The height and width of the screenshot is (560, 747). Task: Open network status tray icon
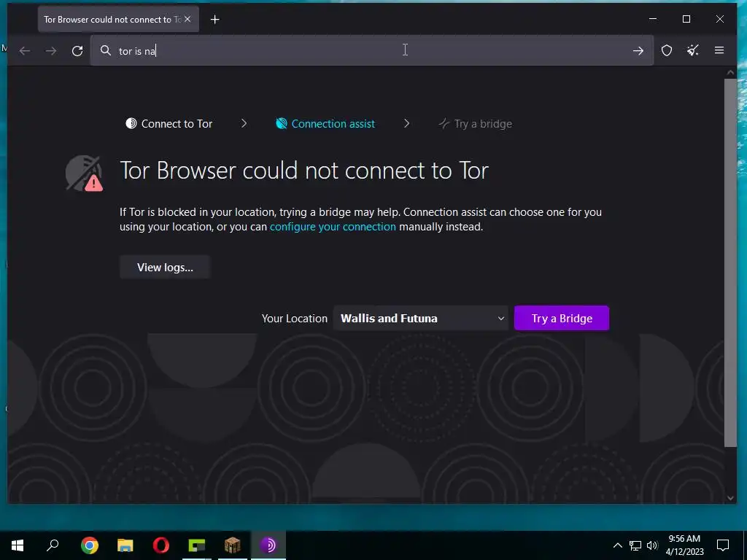tap(635, 545)
